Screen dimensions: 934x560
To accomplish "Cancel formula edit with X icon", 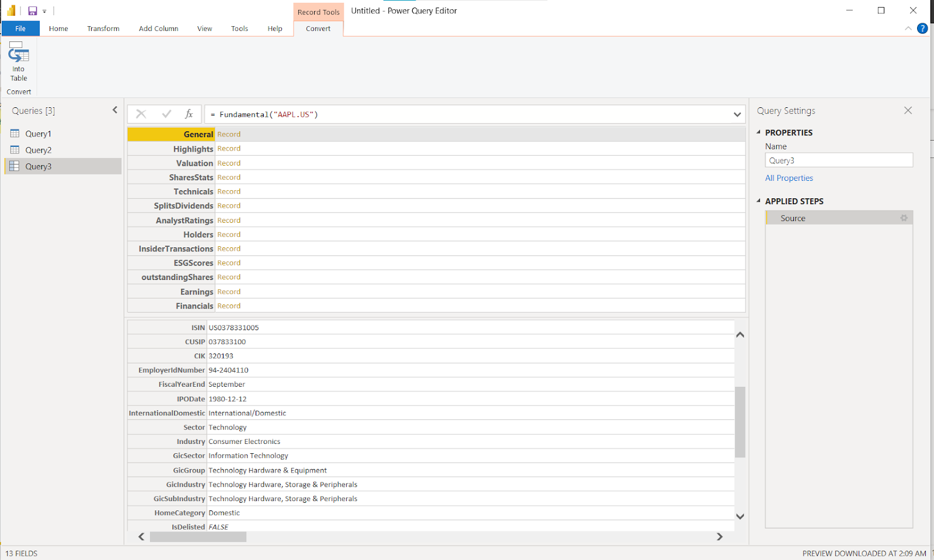I will 141,114.
